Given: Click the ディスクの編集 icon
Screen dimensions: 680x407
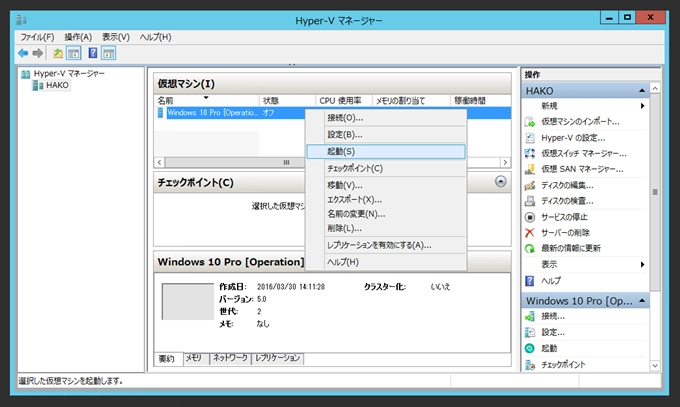Looking at the screenshot, I should point(530,185).
